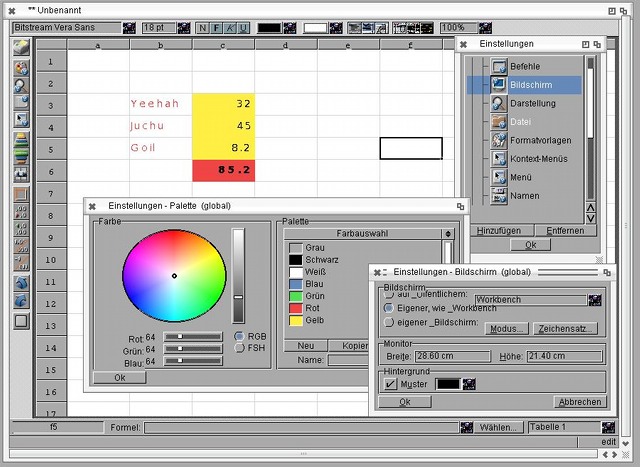Open the zoom 100% popup selector
The height and width of the screenshot is (467, 640).
pyautogui.click(x=485, y=28)
